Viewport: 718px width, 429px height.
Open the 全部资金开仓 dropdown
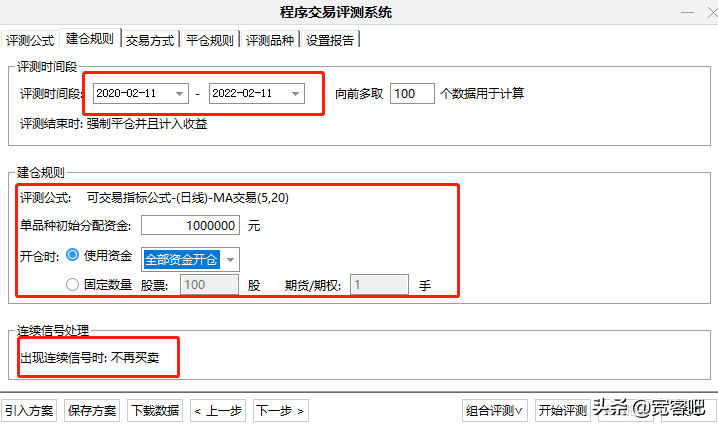pos(231,259)
